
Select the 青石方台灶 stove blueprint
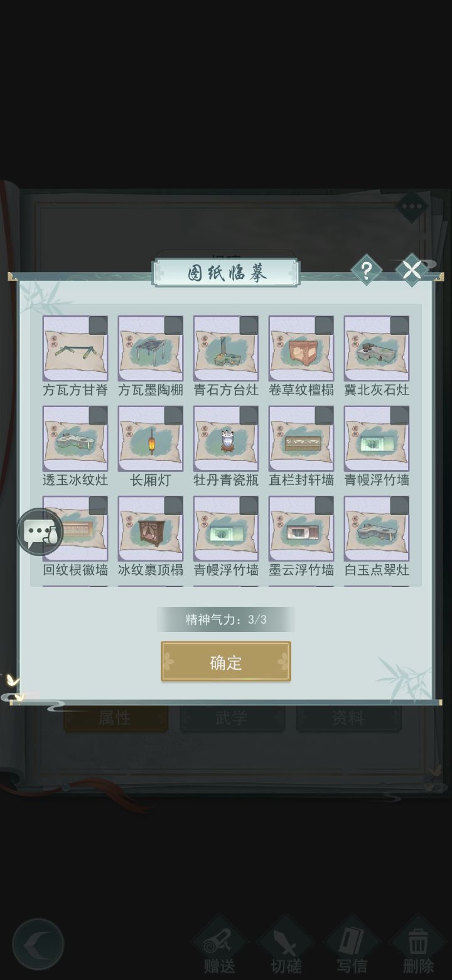pos(226,349)
